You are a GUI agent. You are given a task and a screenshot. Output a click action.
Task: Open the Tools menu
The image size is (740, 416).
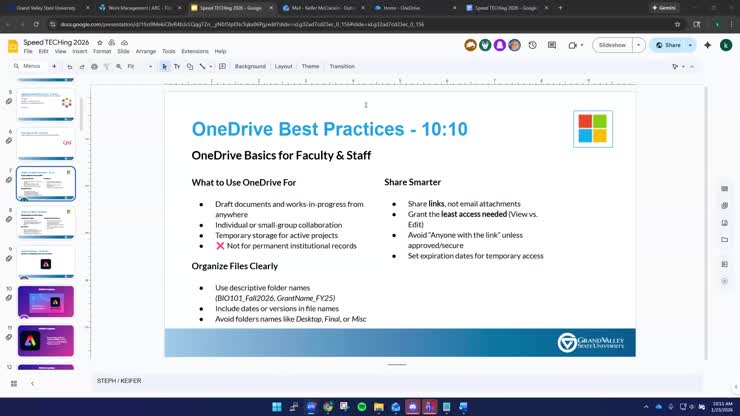[168, 51]
